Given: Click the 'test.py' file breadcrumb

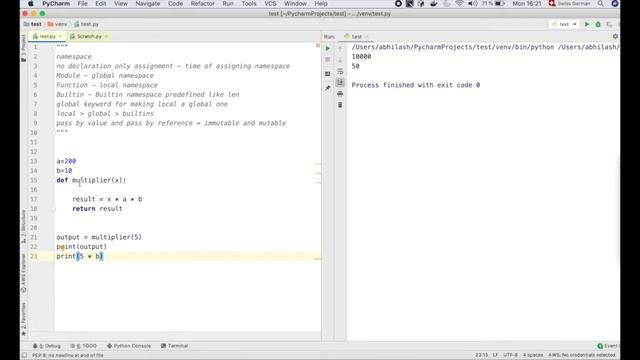Looking at the screenshot, I should 87,24.
